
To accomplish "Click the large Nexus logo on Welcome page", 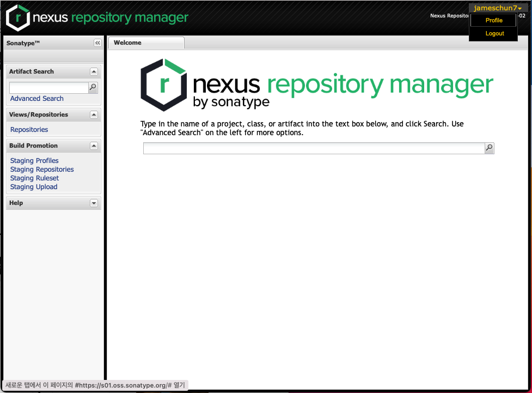I will [316, 85].
